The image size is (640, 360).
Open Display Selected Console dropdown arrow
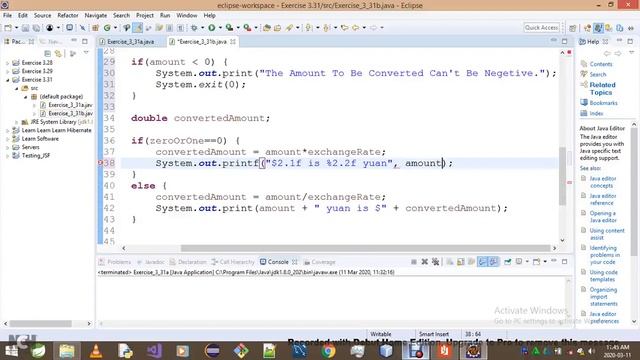527,262
